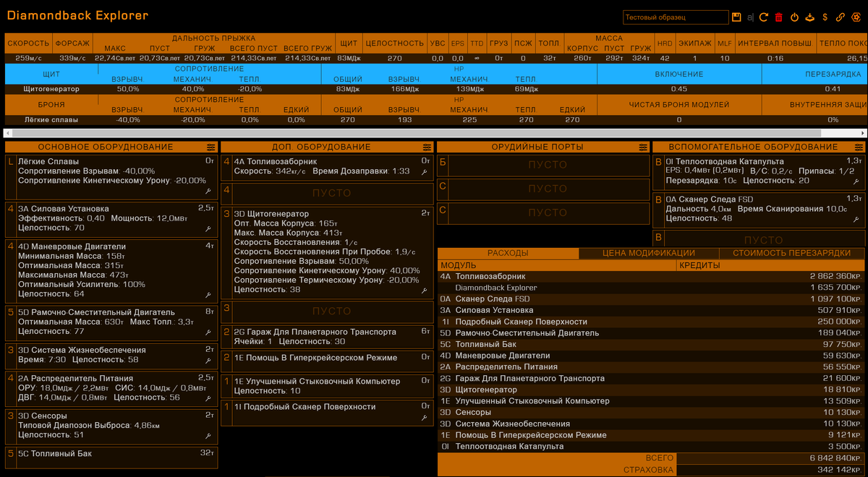The height and width of the screenshot is (477, 868).
Task: Toggle 4A Топливозаборник cost row
Action: 650,276
